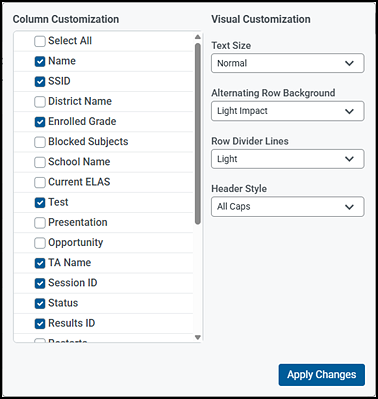
Task: Click the Apply Changes button
Action: coord(322,375)
